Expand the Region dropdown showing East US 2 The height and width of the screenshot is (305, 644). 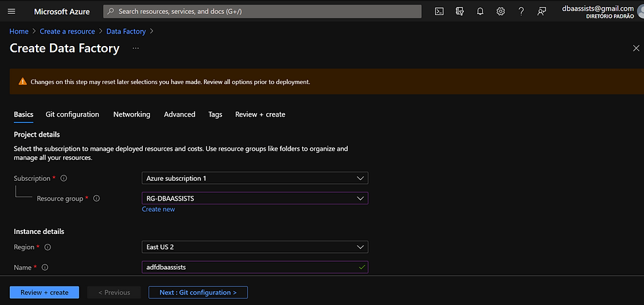[255, 247]
